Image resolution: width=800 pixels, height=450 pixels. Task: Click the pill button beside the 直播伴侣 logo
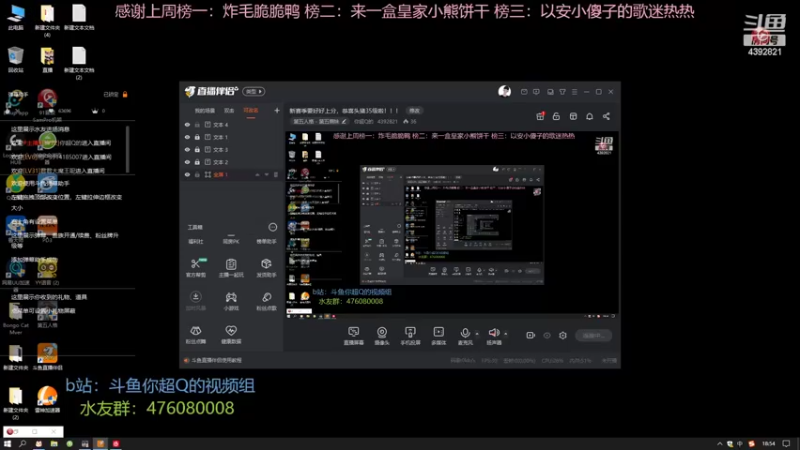click(x=254, y=91)
